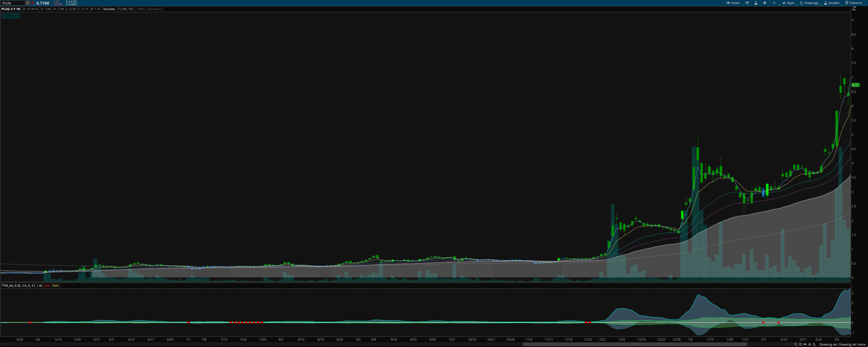Click the flask icon next to the gear
This screenshot has width=868, height=347.
coord(756,3)
